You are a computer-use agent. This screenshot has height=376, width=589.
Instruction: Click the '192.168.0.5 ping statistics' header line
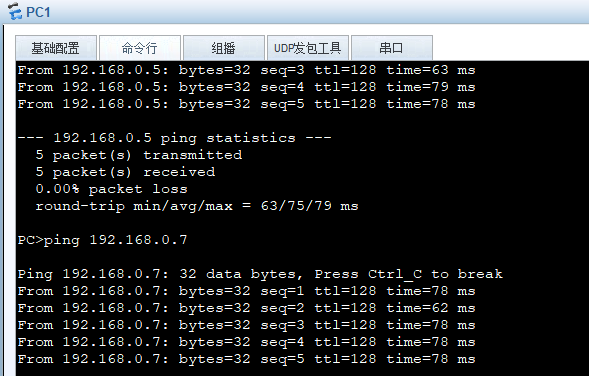click(x=174, y=138)
